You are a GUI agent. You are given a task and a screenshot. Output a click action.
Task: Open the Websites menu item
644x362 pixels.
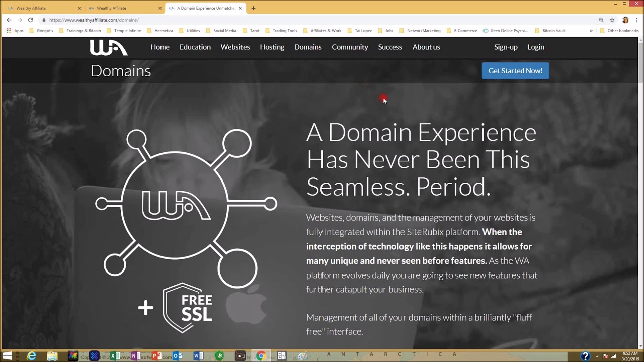tap(235, 47)
